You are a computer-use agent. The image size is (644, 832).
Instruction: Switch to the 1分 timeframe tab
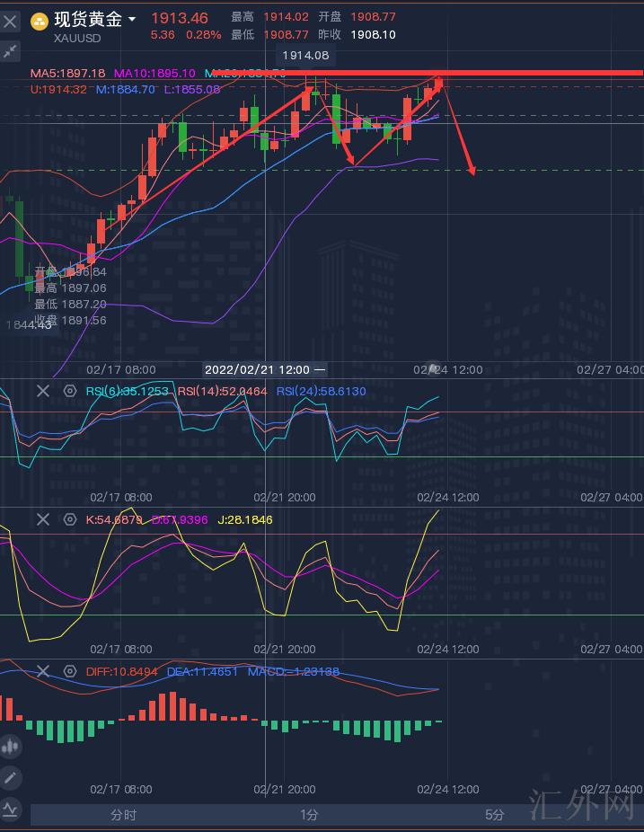point(309,815)
